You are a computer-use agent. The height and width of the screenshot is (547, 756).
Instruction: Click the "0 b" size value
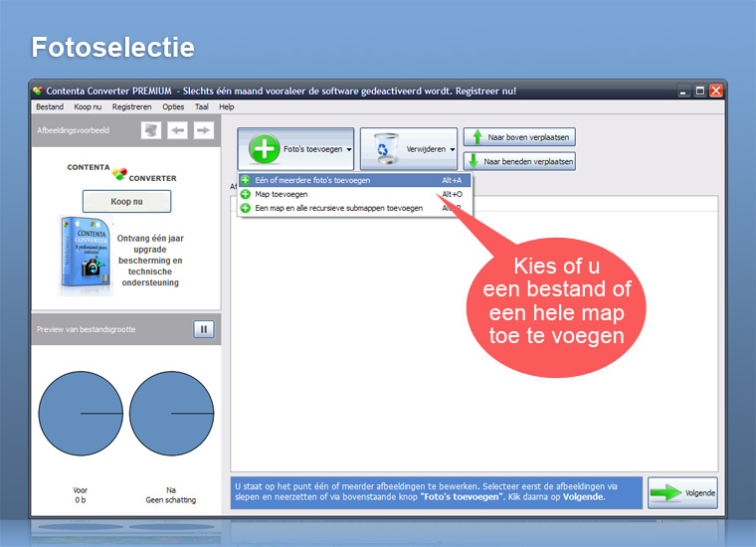80,500
